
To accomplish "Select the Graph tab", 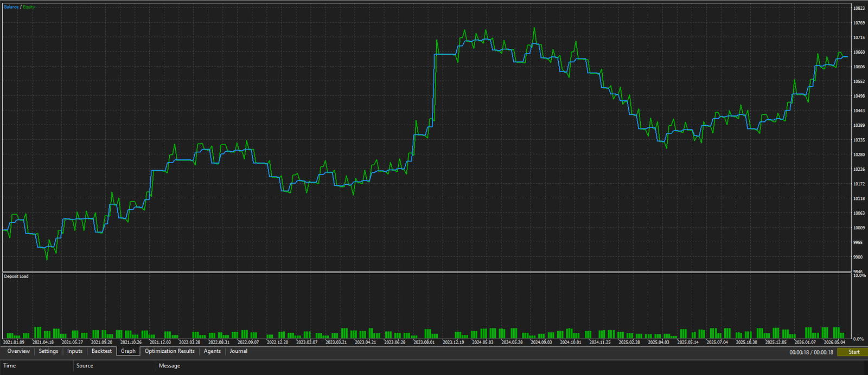I will (128, 351).
